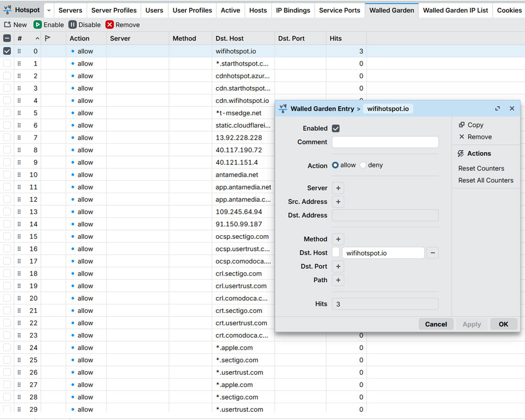Switch to the IP Bindings tab

[293, 10]
